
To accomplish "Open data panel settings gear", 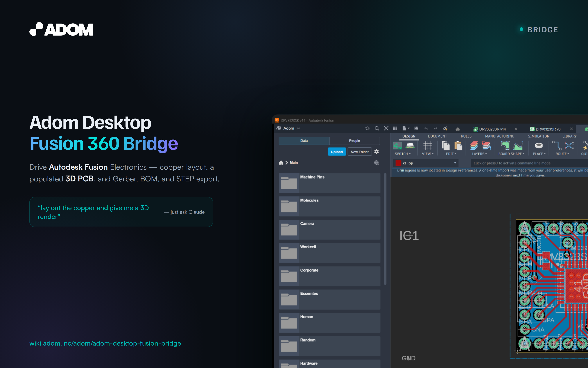I will 377,152.
